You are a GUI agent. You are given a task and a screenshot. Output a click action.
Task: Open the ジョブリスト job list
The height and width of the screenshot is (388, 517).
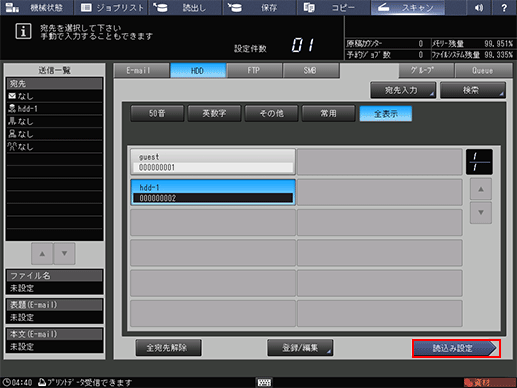[111, 7]
